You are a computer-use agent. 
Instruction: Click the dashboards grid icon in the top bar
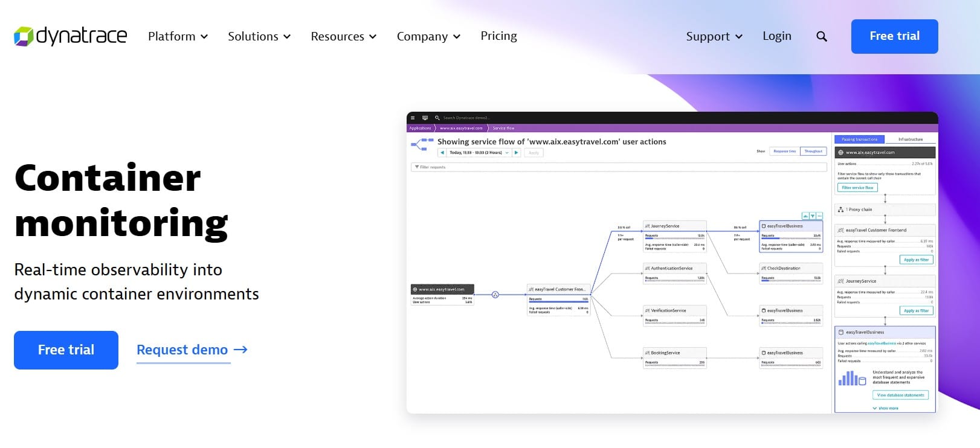point(425,117)
